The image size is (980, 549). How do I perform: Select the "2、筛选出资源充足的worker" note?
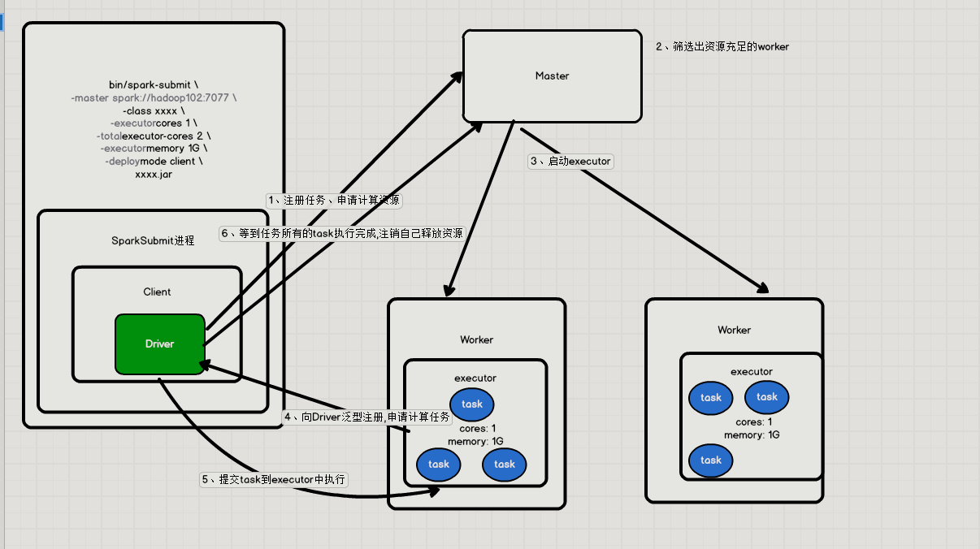722,47
